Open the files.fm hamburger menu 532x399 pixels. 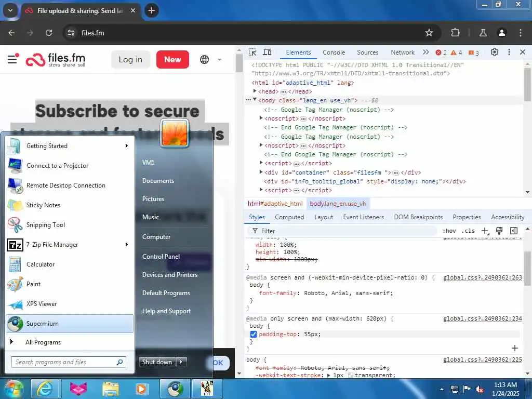click(x=13, y=59)
